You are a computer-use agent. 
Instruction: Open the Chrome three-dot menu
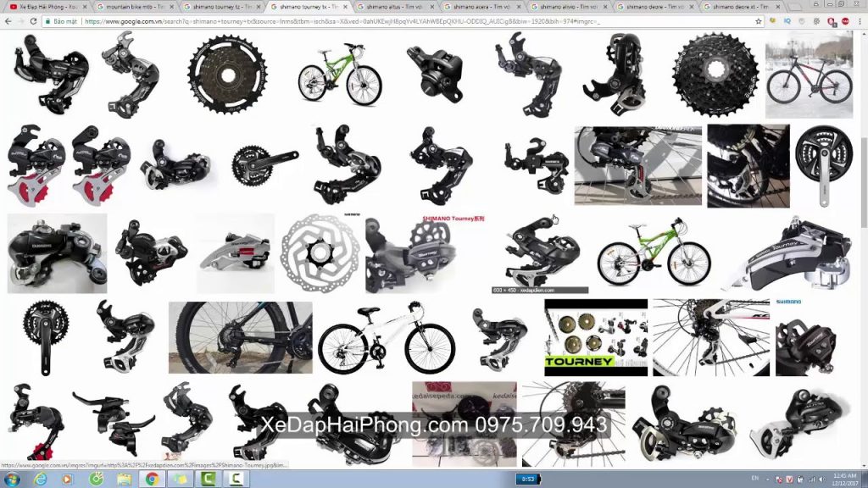click(x=860, y=21)
